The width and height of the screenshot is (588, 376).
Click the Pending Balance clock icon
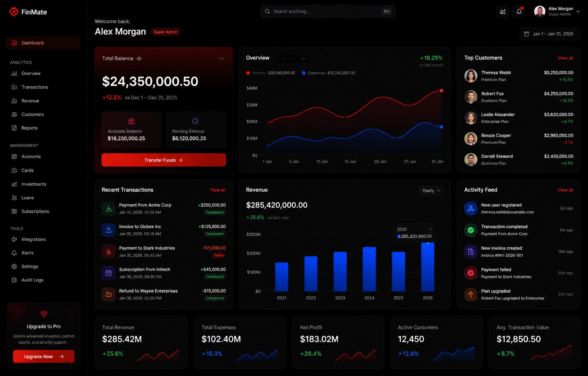[195, 121]
